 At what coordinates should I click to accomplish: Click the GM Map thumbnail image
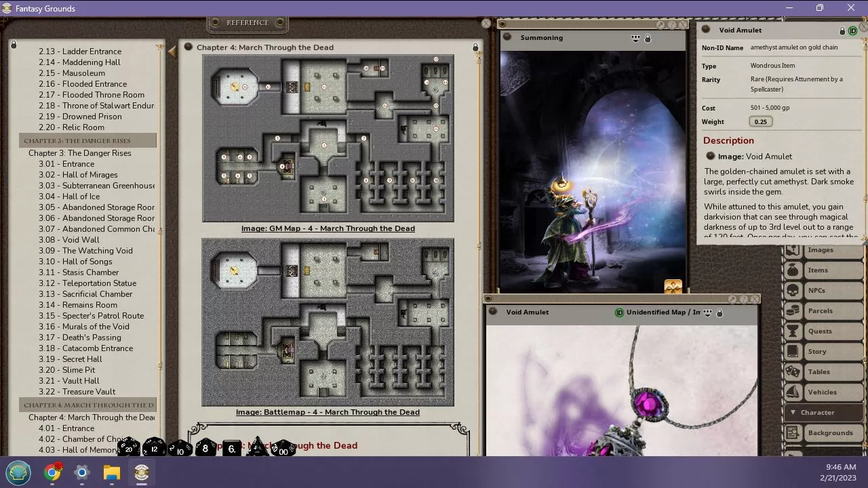(328, 138)
